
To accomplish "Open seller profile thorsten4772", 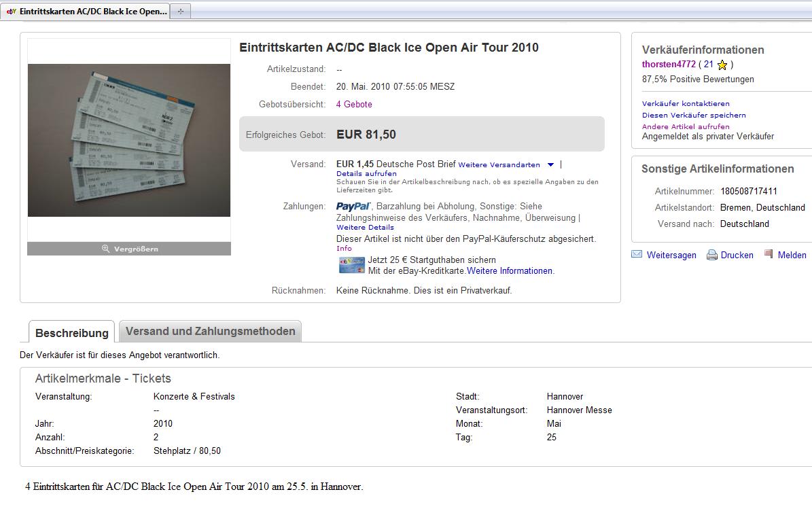I will [669, 65].
